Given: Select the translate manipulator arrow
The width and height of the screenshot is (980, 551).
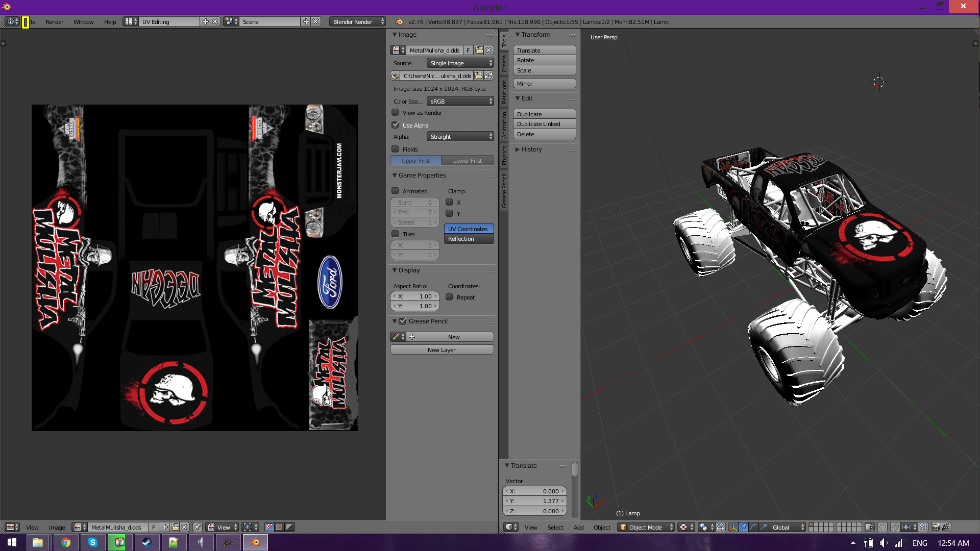Looking at the screenshot, I should (743, 527).
